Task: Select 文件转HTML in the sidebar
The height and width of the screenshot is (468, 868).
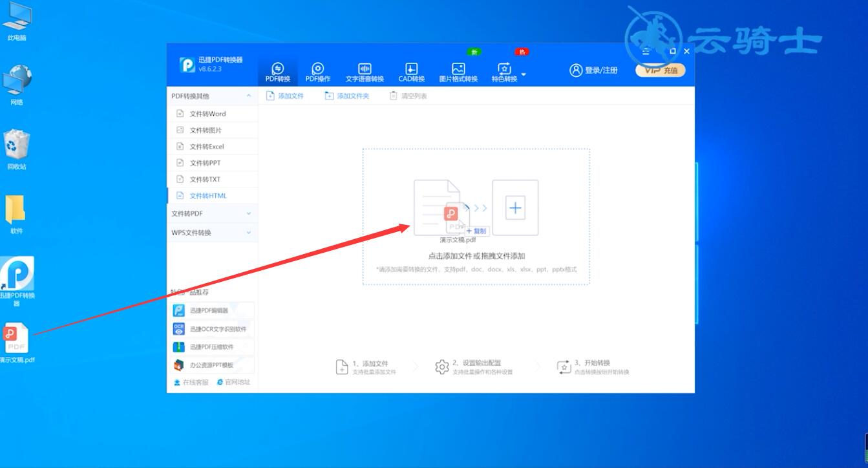Action: click(x=212, y=195)
